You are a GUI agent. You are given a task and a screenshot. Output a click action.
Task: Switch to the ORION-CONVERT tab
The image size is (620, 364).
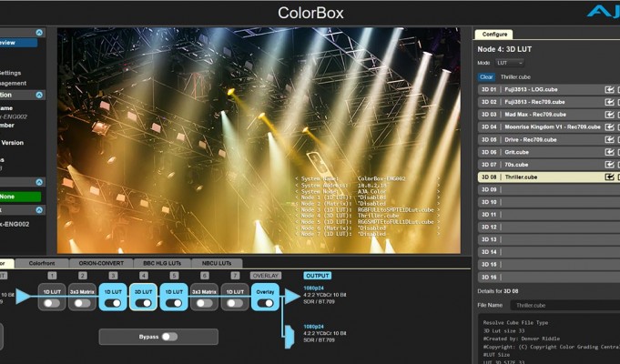click(101, 263)
